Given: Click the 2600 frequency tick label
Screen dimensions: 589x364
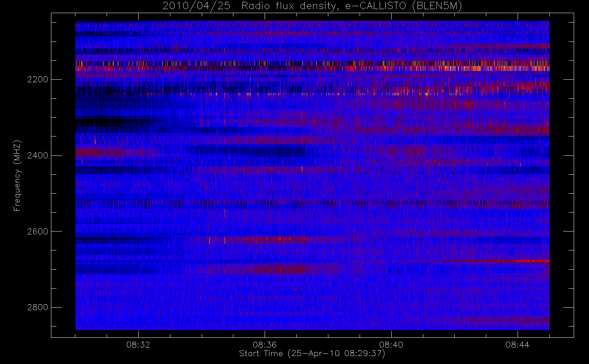Looking at the screenshot, I should click(x=37, y=232).
